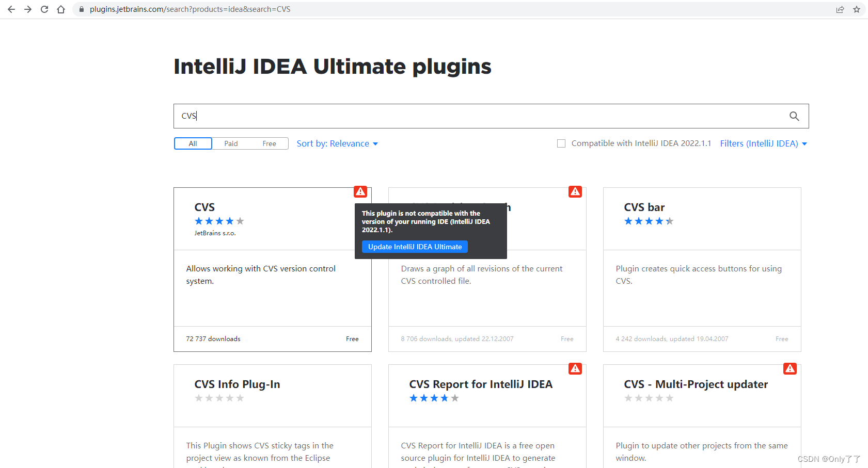The width and height of the screenshot is (868, 468).
Task: Click Free label on the 8 706 downloads card
Action: click(567, 339)
